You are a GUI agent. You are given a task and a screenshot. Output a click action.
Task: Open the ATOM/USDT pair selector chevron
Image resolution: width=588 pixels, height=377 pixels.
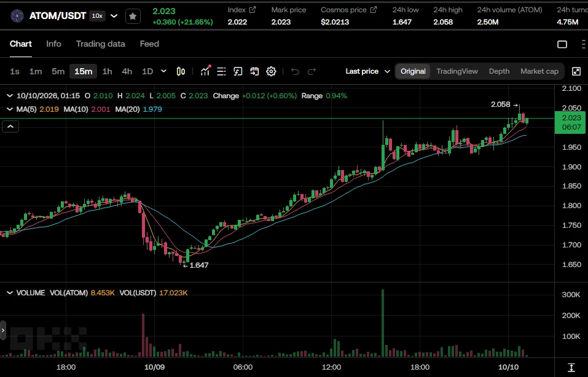click(x=114, y=16)
